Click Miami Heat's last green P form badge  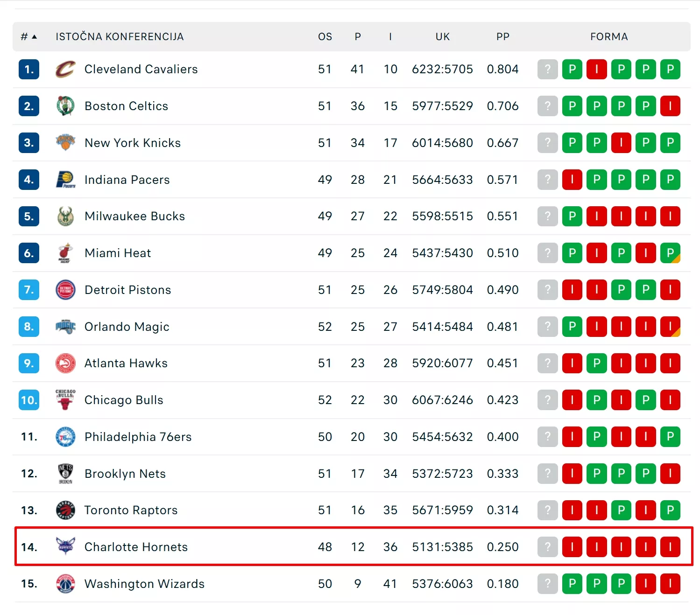pos(670,253)
